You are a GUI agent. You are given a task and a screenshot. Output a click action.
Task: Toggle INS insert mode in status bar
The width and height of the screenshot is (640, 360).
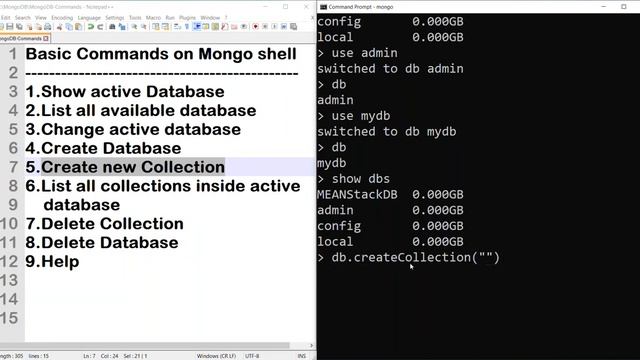point(302,356)
